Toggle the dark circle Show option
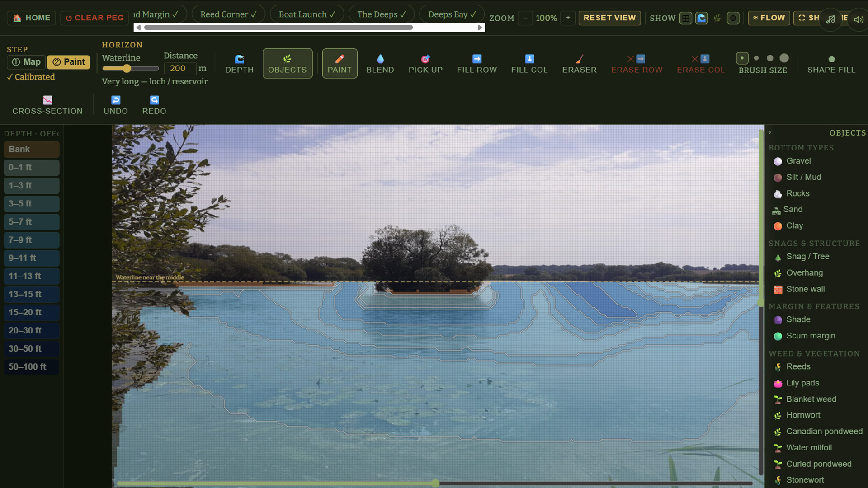The width and height of the screenshot is (868, 488). click(733, 18)
